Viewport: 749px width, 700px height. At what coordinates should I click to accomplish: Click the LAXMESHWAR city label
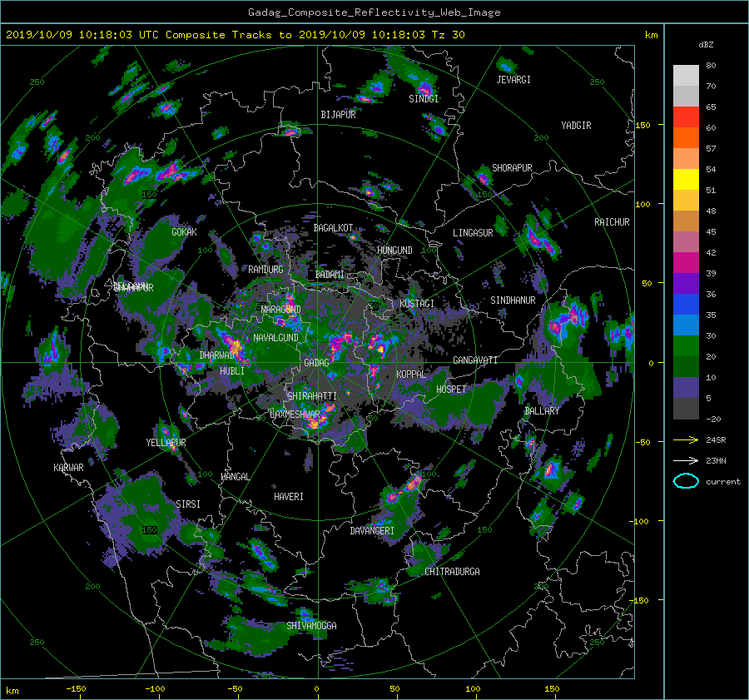coord(295,415)
